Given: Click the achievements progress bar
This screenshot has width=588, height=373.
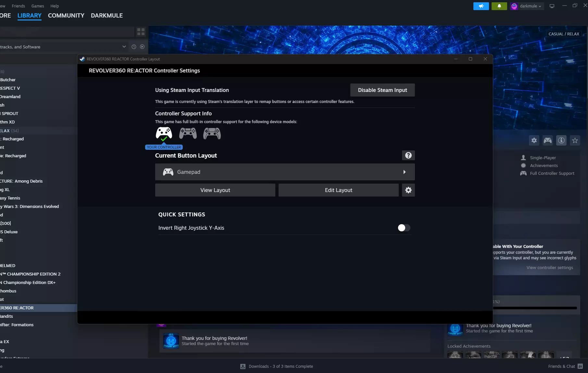Looking at the screenshot, I should 535,308.
